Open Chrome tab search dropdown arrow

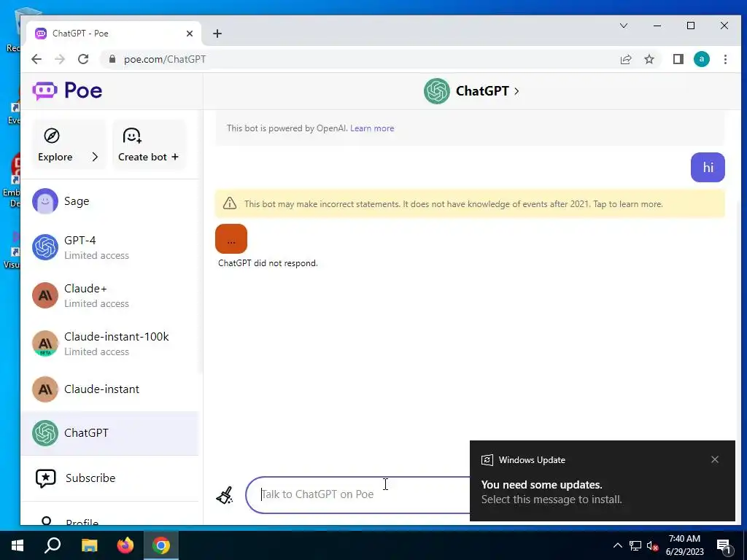click(624, 26)
